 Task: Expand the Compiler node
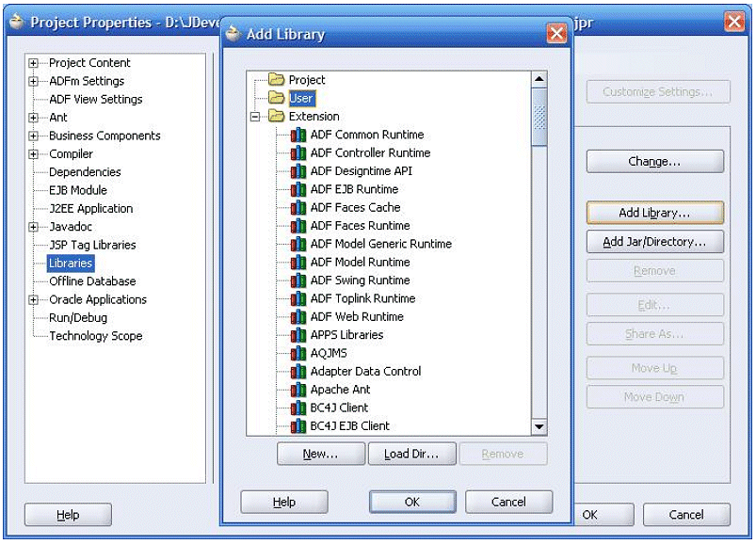(x=33, y=154)
